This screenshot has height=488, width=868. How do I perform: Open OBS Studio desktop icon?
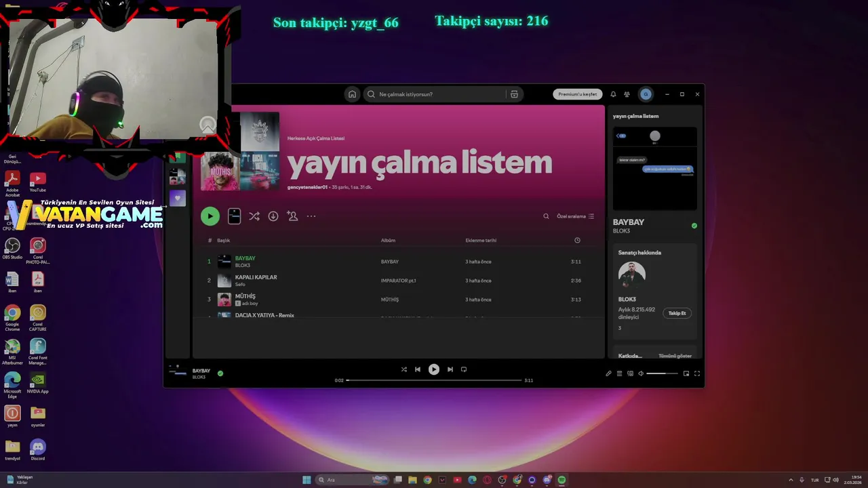click(12, 249)
